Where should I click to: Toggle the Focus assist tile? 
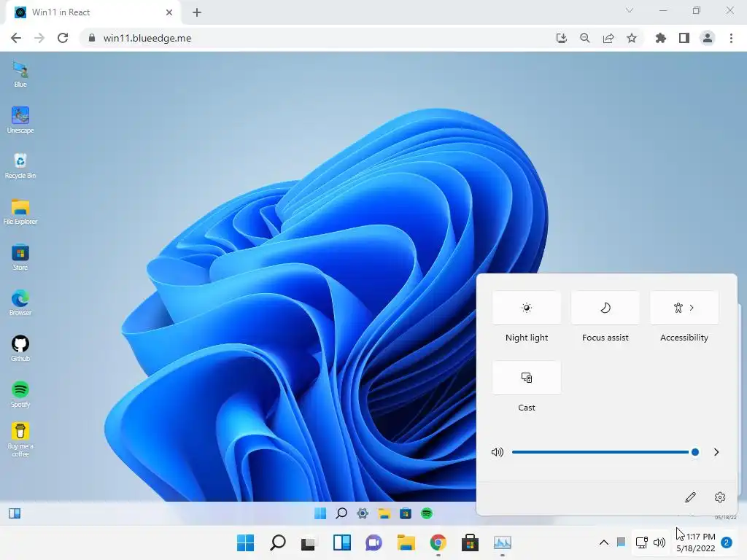coord(605,308)
